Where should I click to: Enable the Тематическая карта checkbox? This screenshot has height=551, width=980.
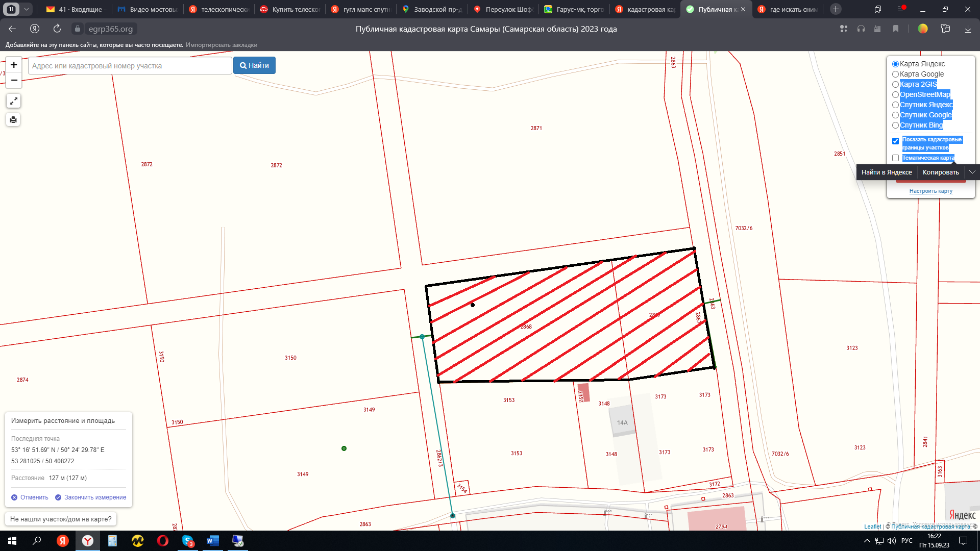click(x=895, y=158)
